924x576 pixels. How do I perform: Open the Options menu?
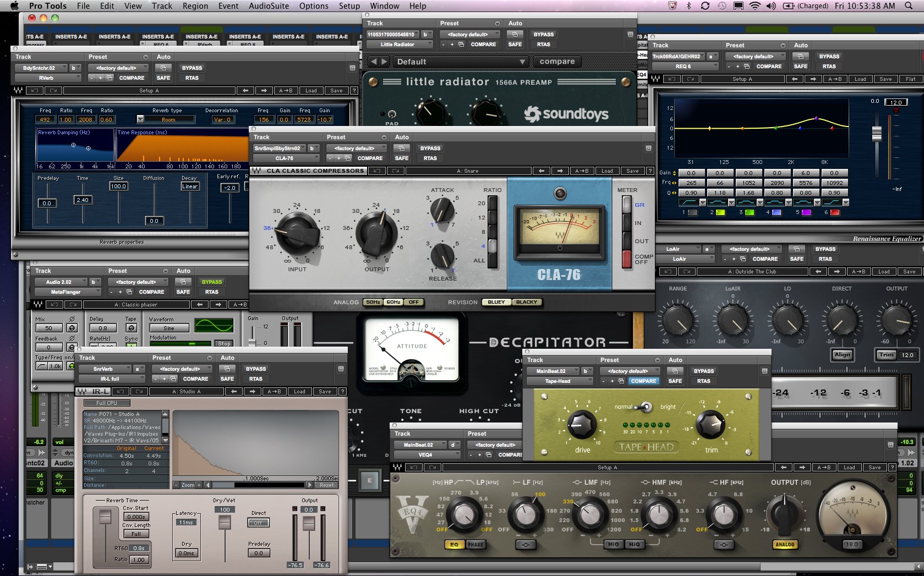point(314,6)
